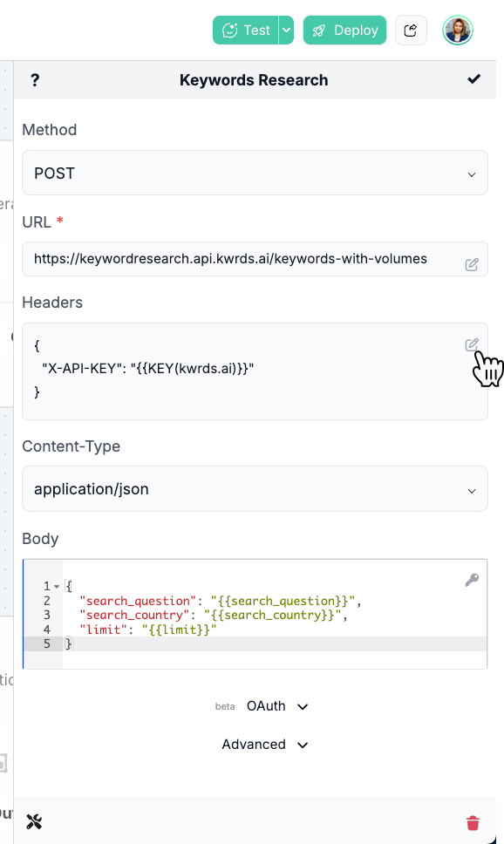Open the Content-Type application/json dropdown
Image resolution: width=504 pixels, height=844 pixels.
pos(255,489)
